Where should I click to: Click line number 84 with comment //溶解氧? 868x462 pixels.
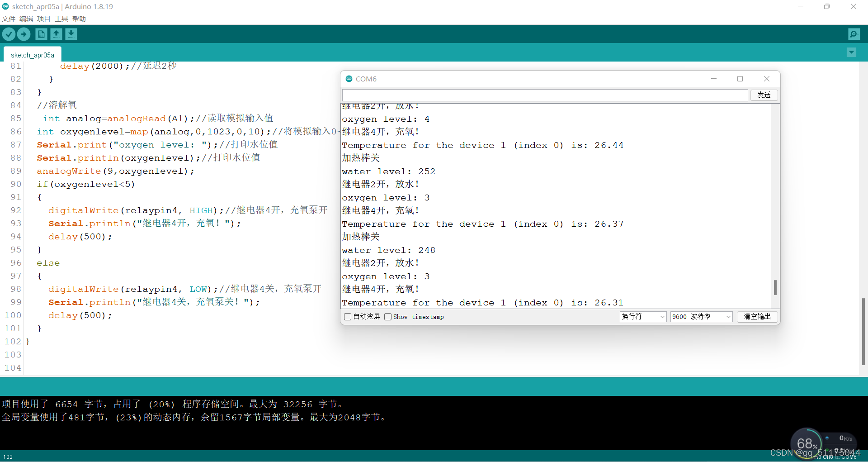tap(16, 105)
